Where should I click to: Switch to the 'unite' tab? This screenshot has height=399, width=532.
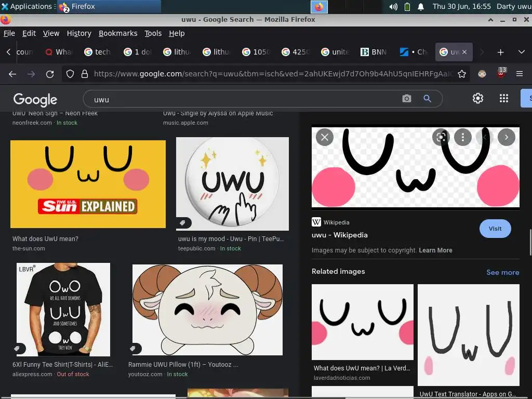coord(335,52)
